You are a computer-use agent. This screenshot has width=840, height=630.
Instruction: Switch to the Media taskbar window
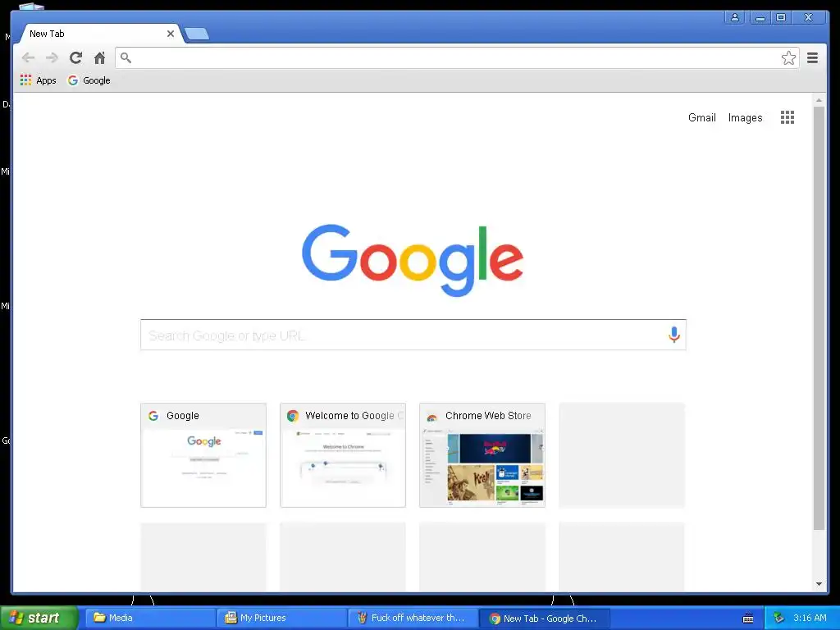[151, 618]
